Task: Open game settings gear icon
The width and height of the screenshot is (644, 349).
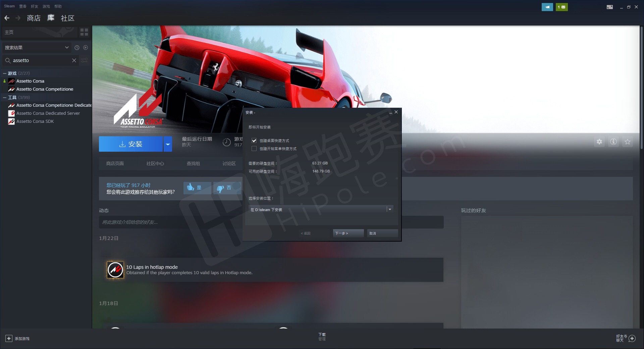Action: tap(599, 142)
